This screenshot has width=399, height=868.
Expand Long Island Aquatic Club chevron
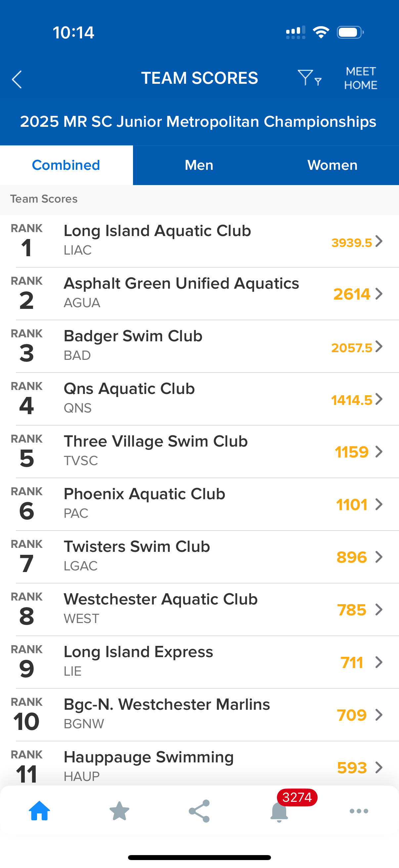[379, 241]
